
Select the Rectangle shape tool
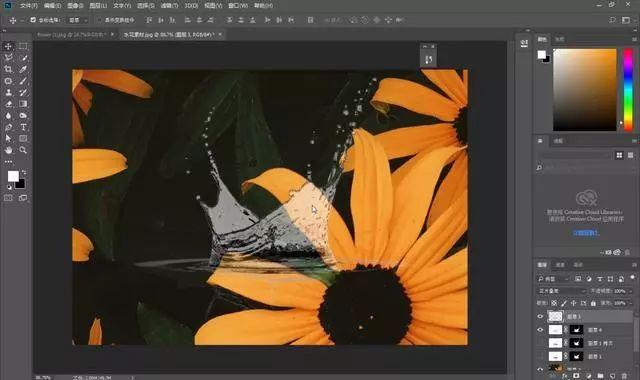coord(23,138)
